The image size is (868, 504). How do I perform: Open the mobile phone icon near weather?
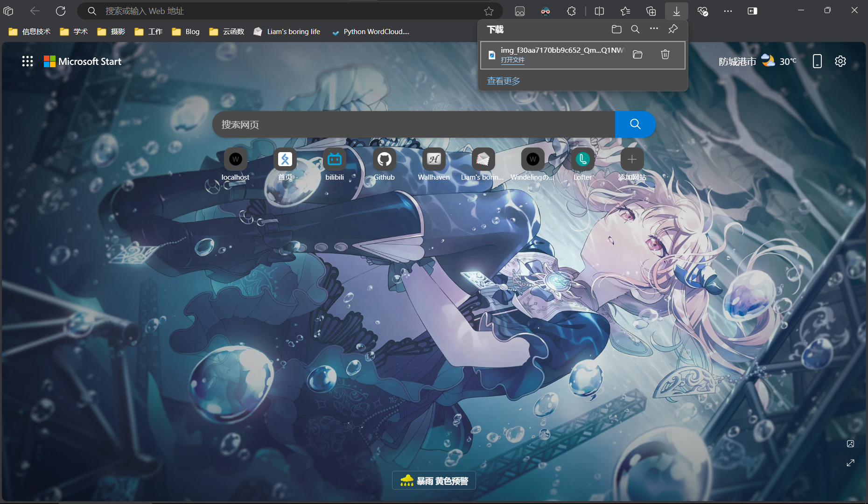coord(817,61)
